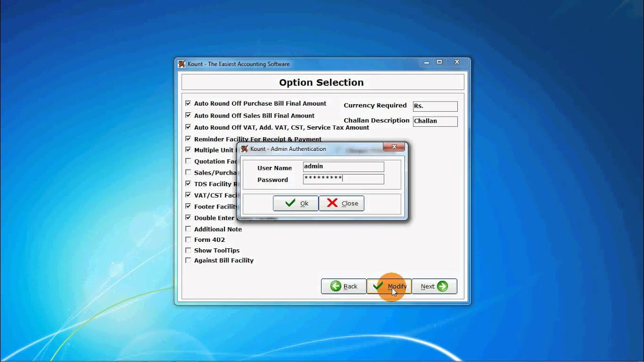This screenshot has width=644, height=362.
Task: Click the Kount app icon in main title bar
Action: click(182, 64)
